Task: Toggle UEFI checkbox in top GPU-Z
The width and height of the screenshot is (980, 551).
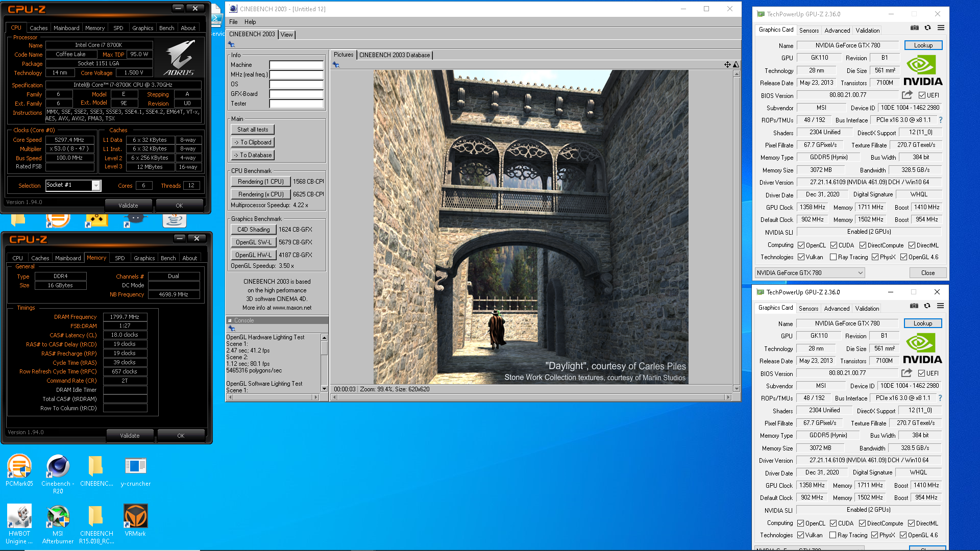Action: pos(922,95)
